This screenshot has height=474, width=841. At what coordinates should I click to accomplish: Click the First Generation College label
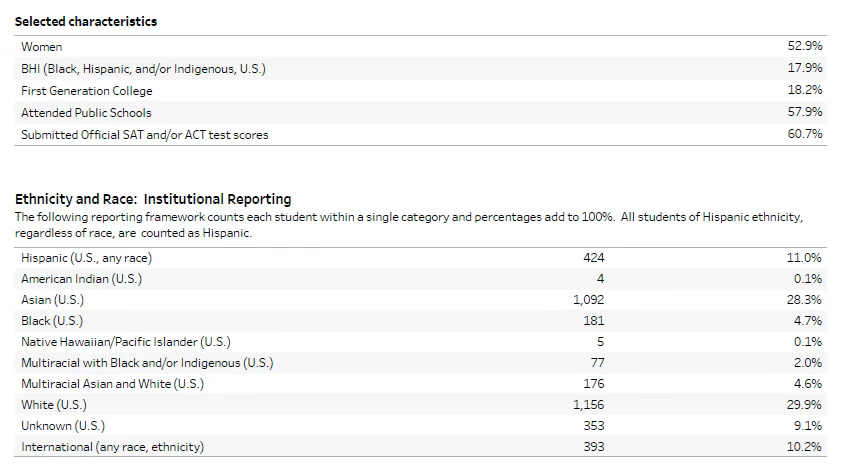tap(87, 91)
